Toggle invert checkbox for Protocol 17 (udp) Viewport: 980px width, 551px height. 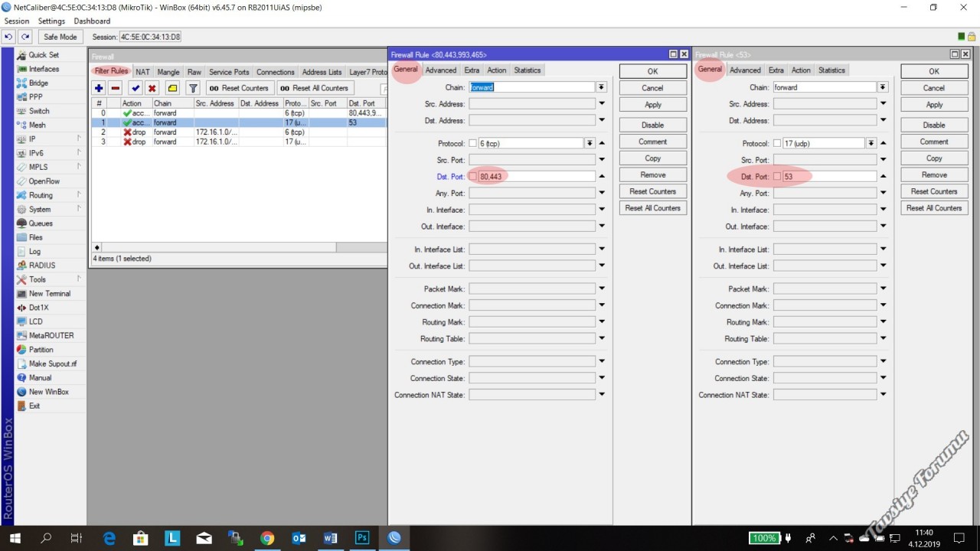[x=777, y=144]
